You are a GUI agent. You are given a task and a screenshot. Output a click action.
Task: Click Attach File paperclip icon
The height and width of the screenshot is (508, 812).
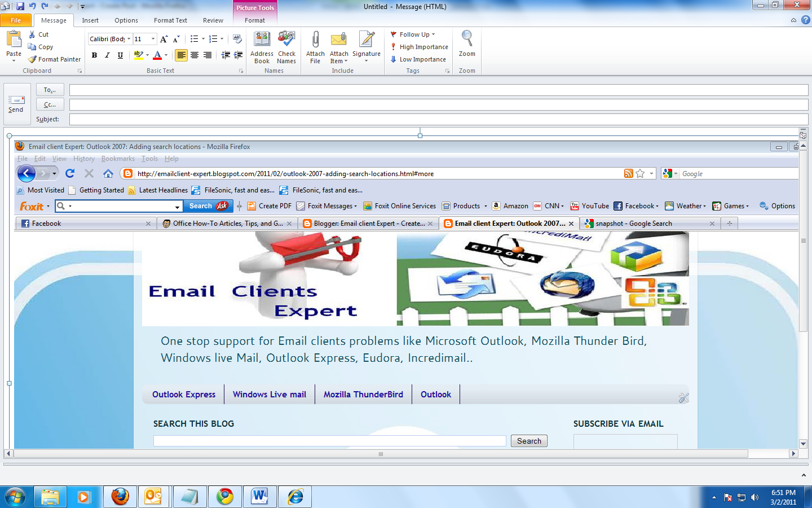[315, 39]
